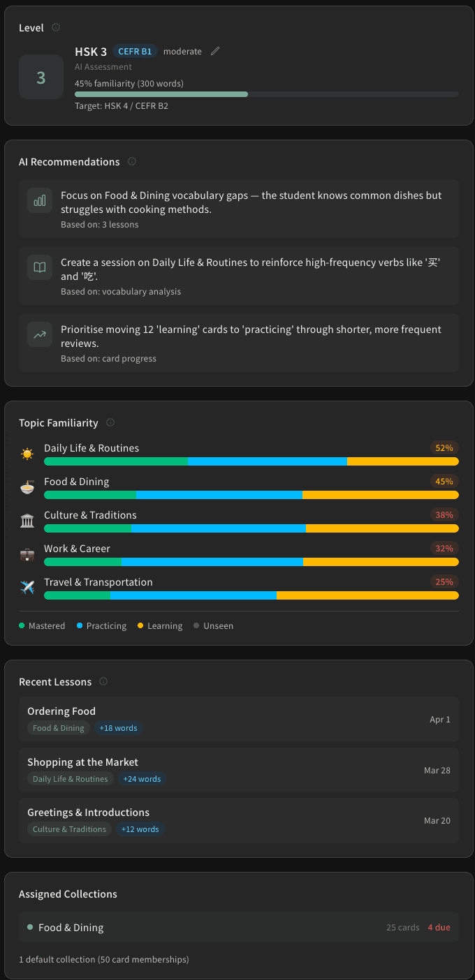Click the sun icon for Daily Life & Routines
Image resolution: width=475 pixels, height=980 pixels.
click(x=27, y=454)
